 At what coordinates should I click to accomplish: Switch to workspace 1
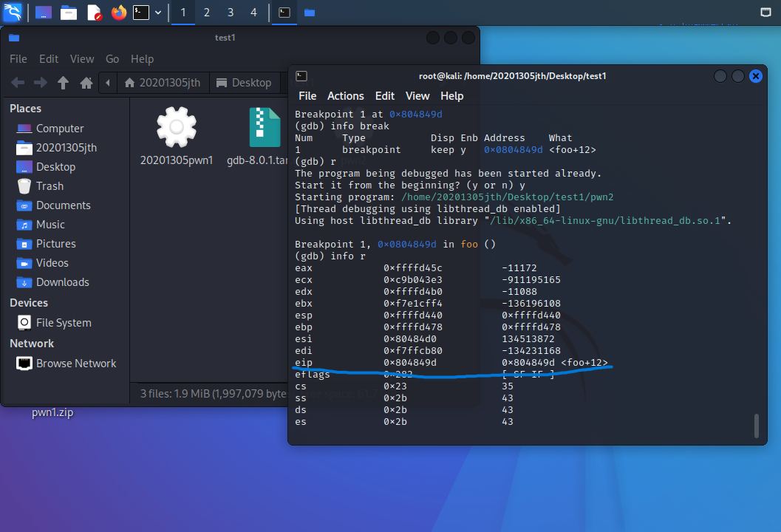(x=183, y=13)
